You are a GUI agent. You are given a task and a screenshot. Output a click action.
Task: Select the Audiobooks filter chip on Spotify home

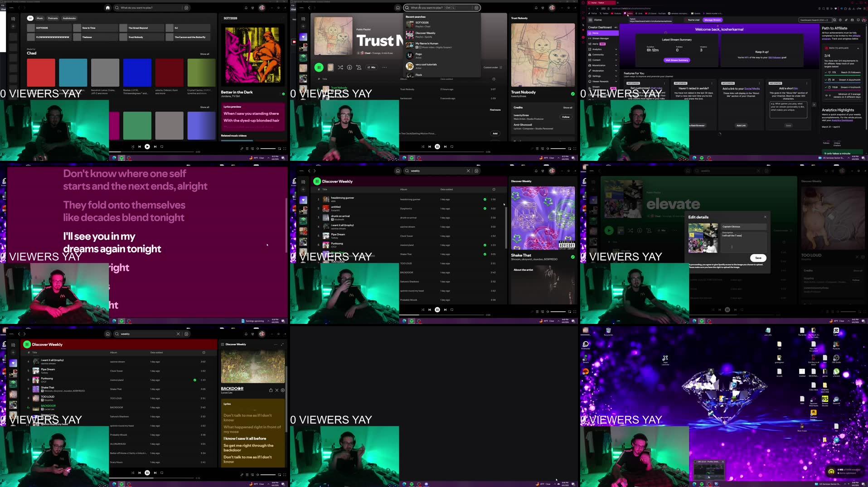[x=69, y=18]
